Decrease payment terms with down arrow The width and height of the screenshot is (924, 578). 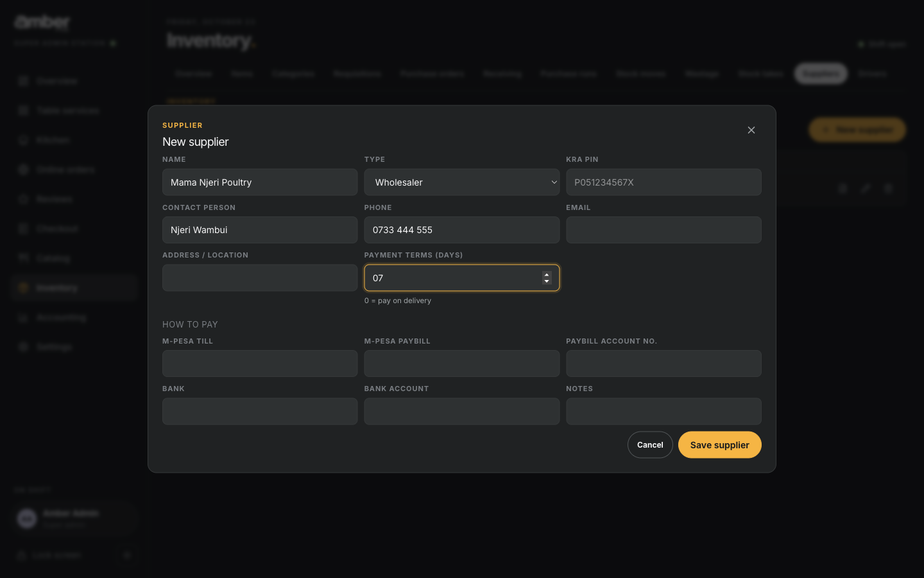click(547, 281)
